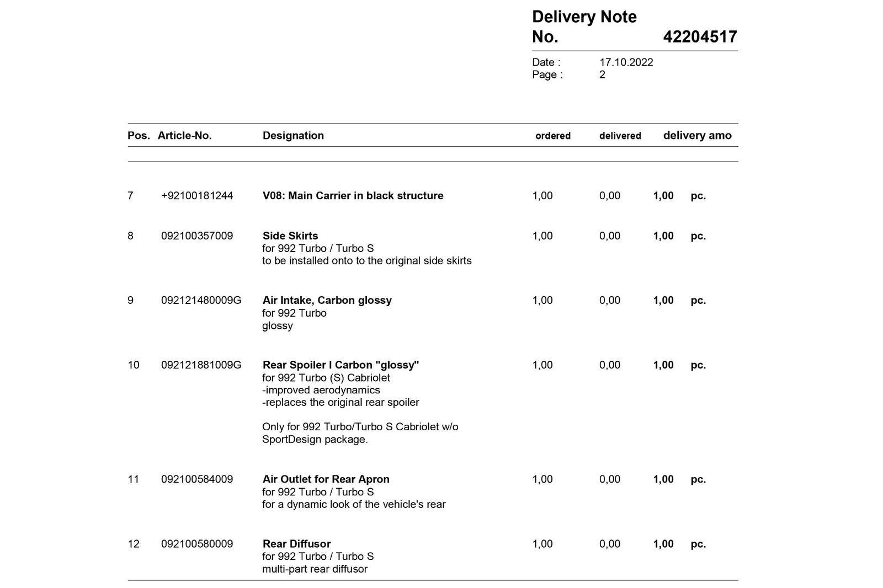The image size is (883, 588).
Task: Select article number 092100357009
Action: [x=197, y=236]
